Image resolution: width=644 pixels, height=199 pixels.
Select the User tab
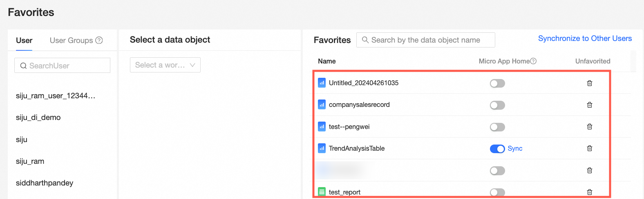coord(24,41)
